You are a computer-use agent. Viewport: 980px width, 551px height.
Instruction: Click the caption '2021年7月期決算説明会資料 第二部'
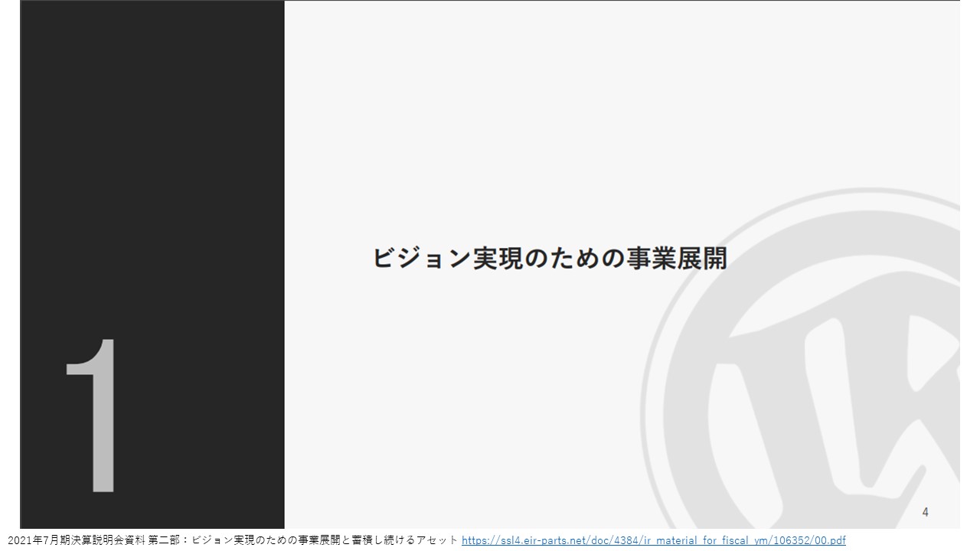point(93,540)
